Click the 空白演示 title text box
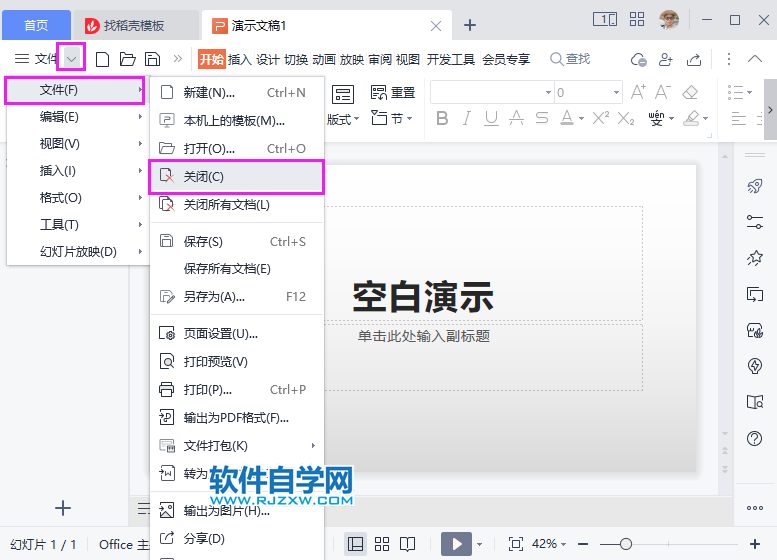This screenshot has width=777, height=560. point(424,296)
